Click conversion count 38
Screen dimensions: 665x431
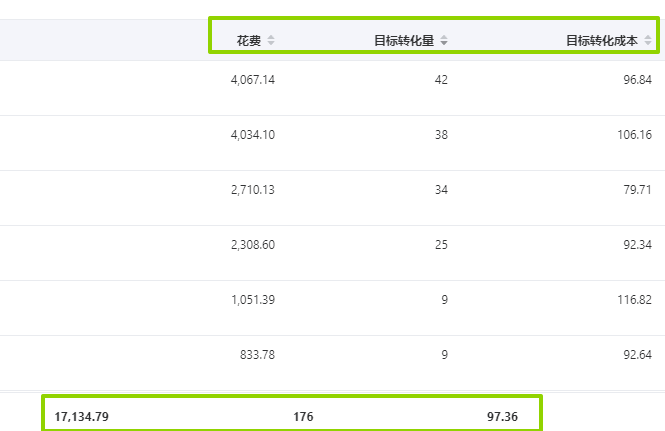(441, 135)
